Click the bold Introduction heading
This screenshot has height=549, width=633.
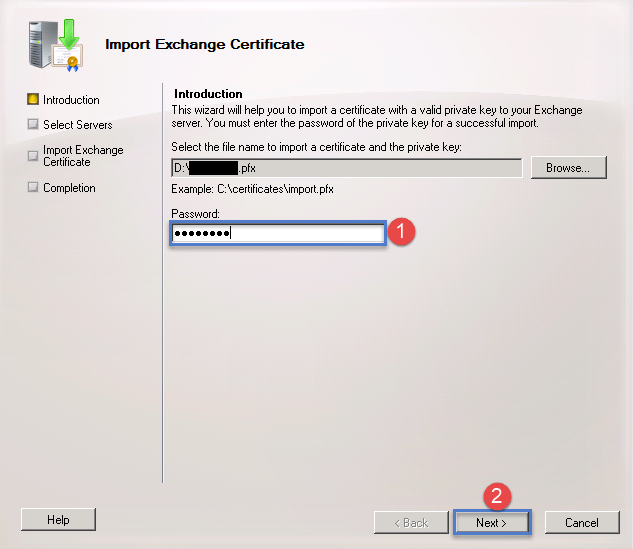click(208, 94)
